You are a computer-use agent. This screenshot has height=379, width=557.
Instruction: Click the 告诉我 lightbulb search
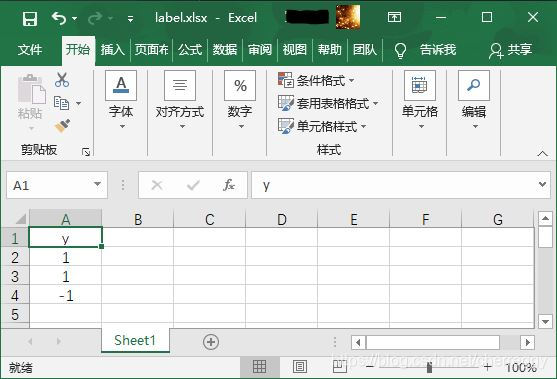point(425,50)
